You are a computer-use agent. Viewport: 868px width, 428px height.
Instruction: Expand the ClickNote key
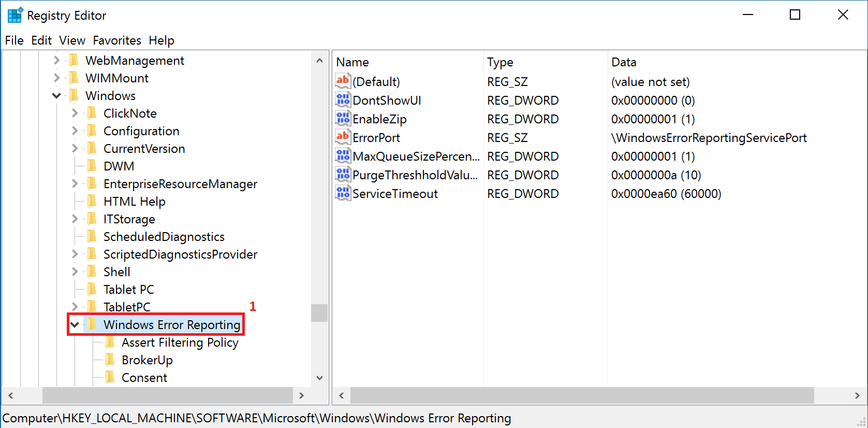click(75, 113)
